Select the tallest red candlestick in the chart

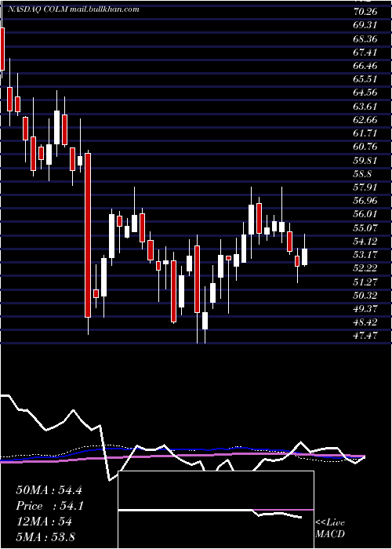pyautogui.click(x=88, y=235)
